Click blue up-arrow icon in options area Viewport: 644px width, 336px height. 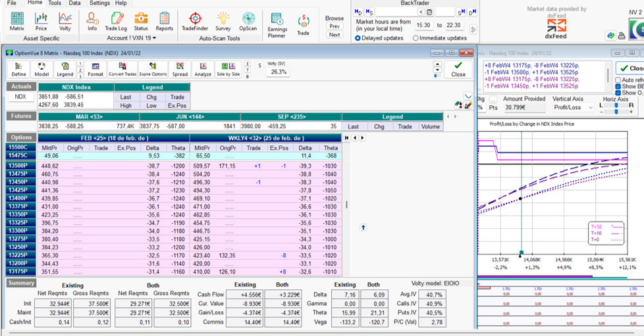[x=363, y=228]
